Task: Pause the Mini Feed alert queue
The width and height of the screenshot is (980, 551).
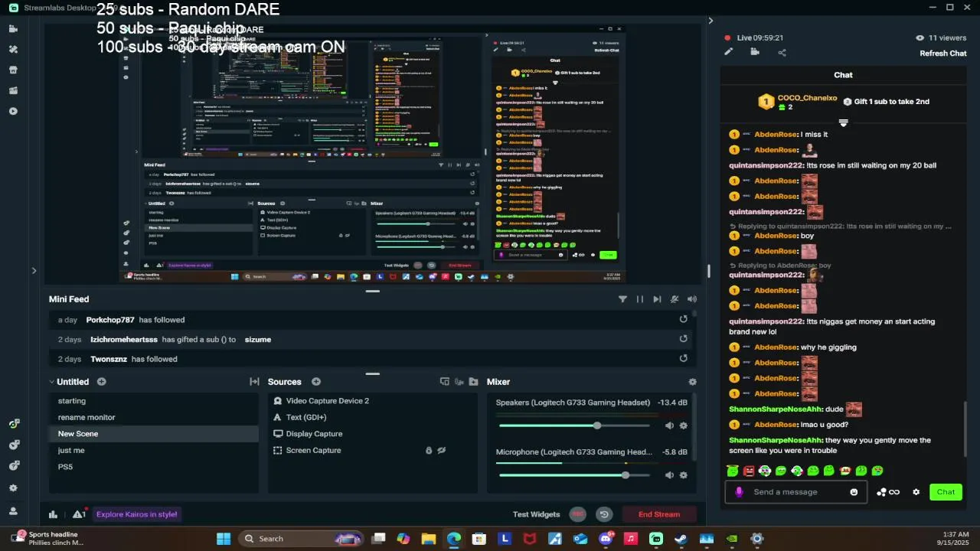Action: point(640,299)
